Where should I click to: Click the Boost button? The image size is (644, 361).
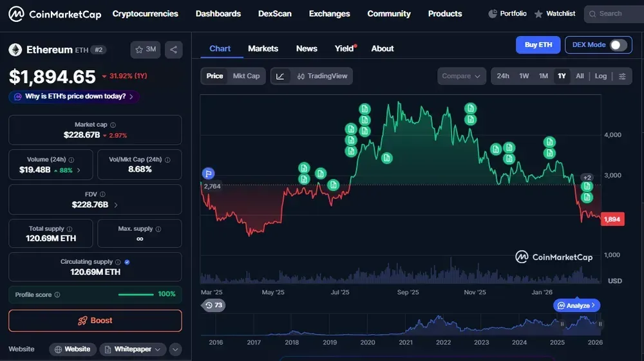pyautogui.click(x=95, y=321)
